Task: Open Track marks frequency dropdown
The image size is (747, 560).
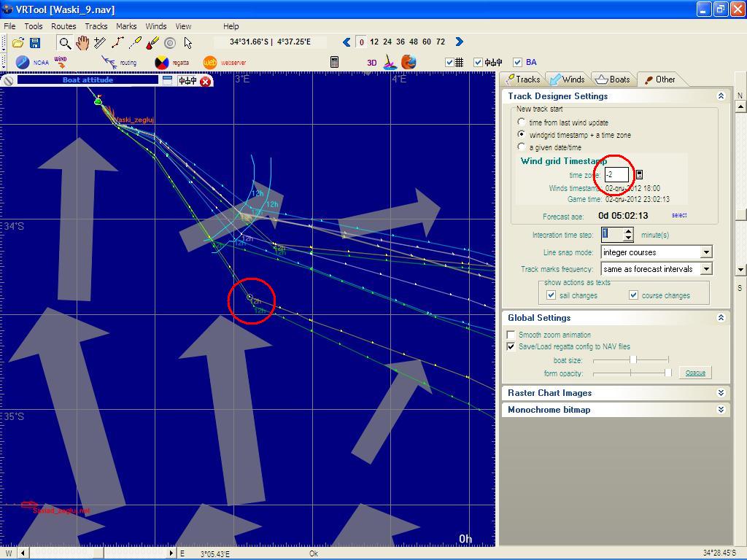Action: pos(705,269)
